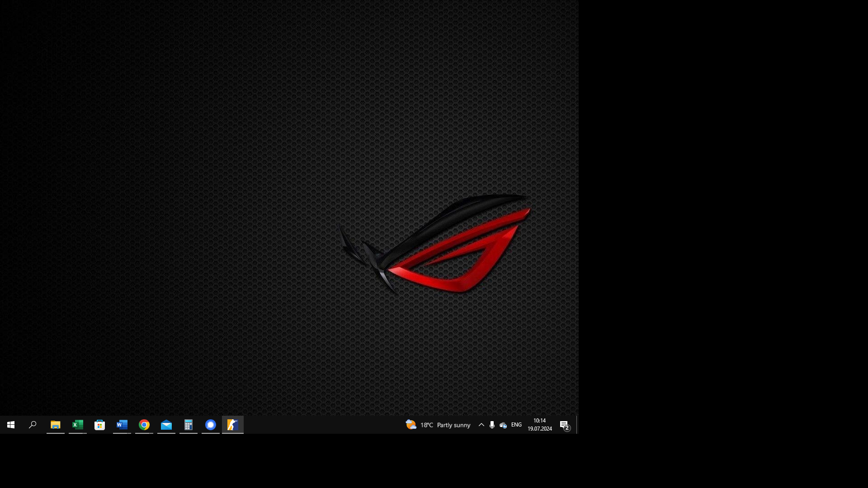The image size is (868, 488).
Task: Switch to the Counter-Strike taskbar icon
Action: (x=233, y=425)
